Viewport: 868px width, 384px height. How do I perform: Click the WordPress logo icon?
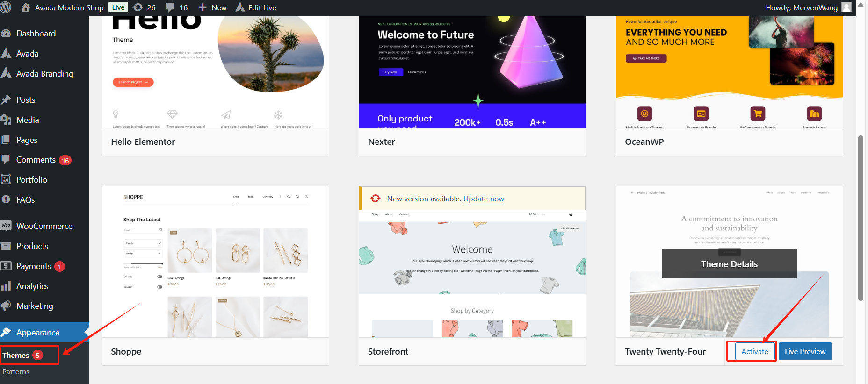click(x=6, y=7)
